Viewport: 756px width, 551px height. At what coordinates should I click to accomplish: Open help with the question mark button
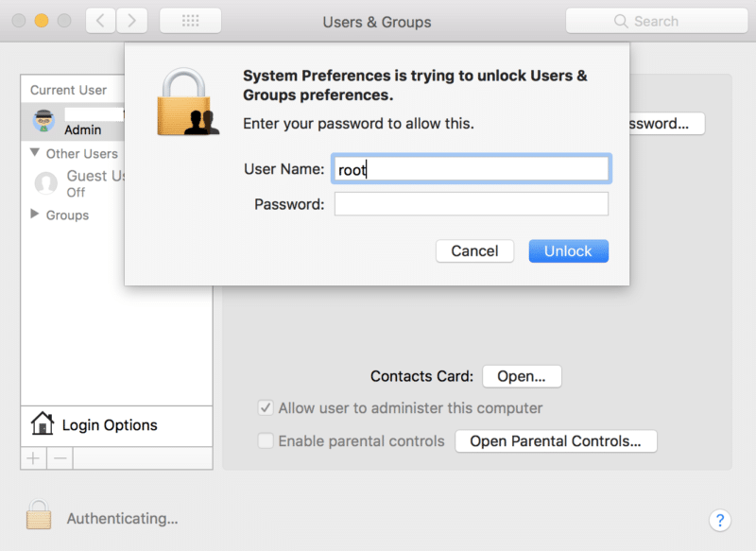(720, 520)
